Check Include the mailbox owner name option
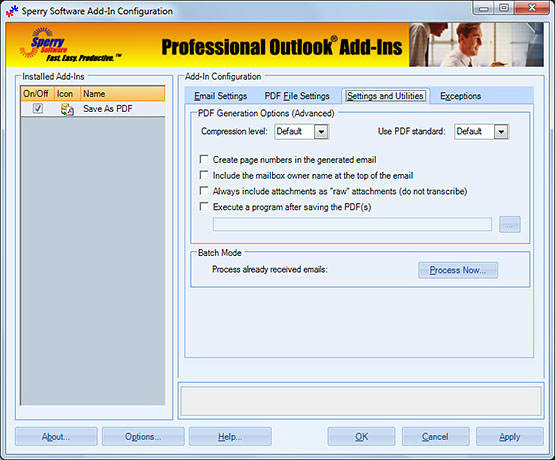This screenshot has width=555, height=460. [204, 175]
